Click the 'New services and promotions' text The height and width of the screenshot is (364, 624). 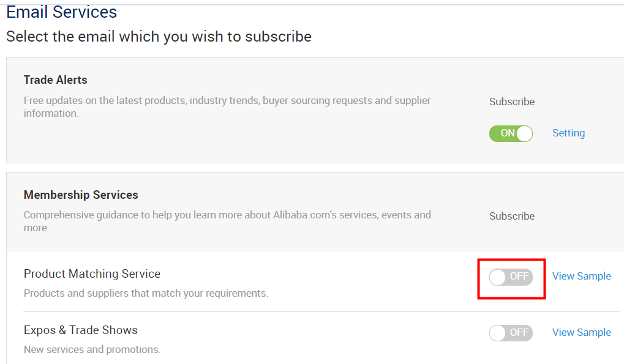[92, 350]
